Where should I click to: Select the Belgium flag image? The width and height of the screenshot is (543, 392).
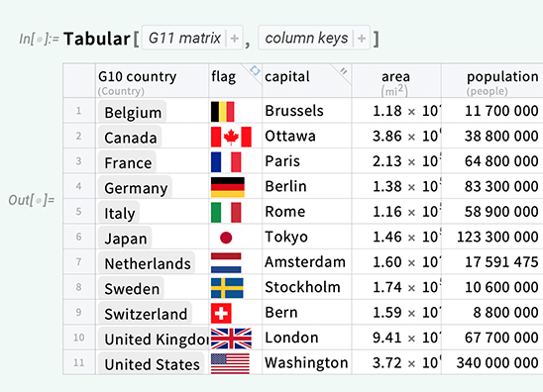[223, 112]
